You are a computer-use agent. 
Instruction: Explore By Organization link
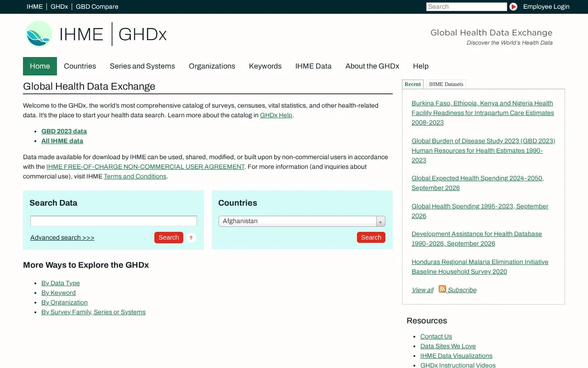click(x=64, y=302)
